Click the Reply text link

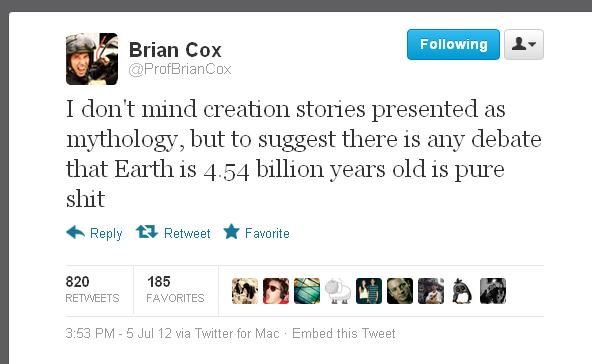[106, 234]
